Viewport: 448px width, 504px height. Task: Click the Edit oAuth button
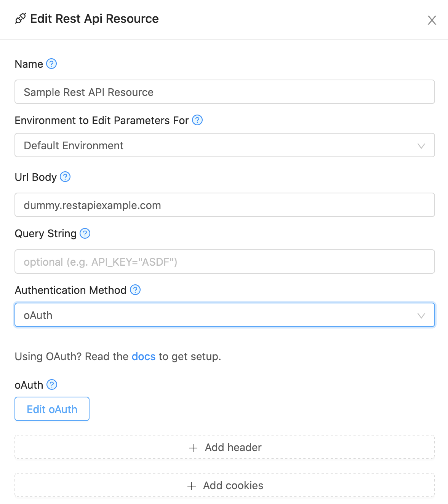pyautogui.click(x=52, y=409)
